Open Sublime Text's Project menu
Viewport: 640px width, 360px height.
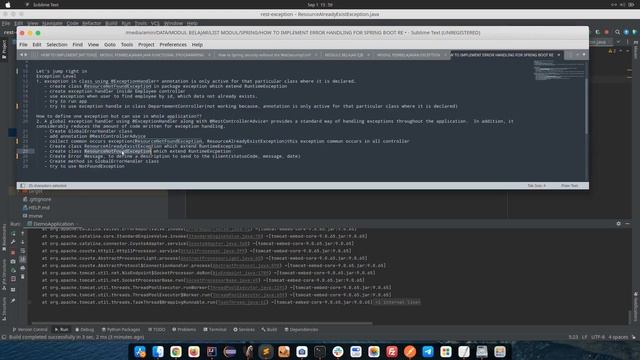146,44
